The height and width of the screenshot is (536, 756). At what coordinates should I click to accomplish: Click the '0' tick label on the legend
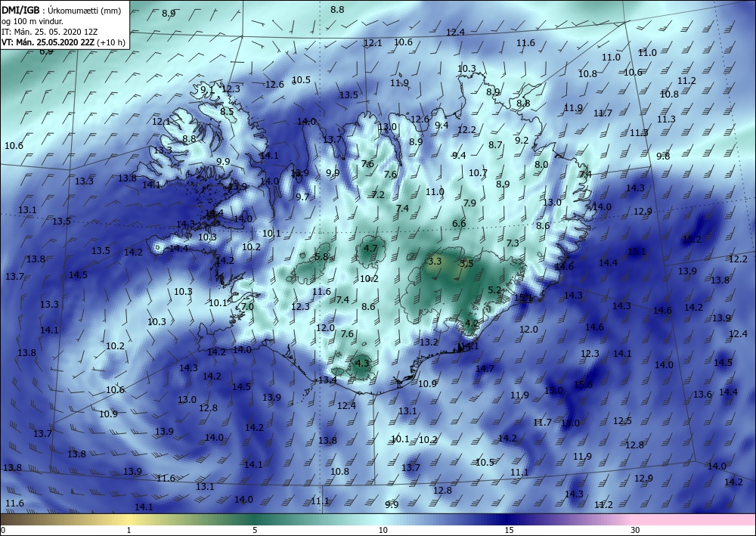(x=3, y=530)
